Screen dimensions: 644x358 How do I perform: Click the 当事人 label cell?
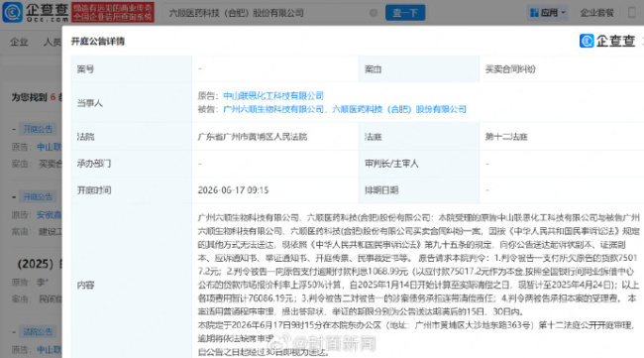tap(132, 103)
